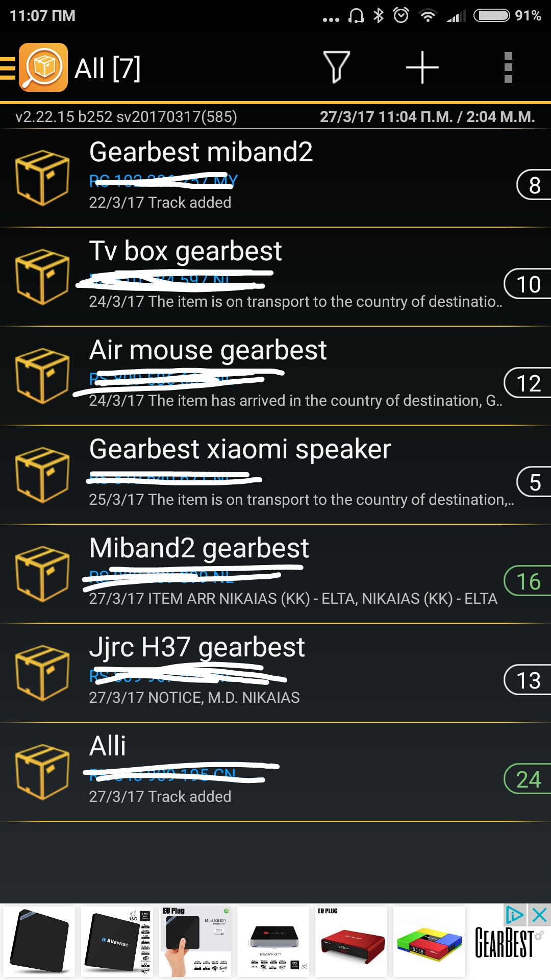The width and height of the screenshot is (551, 980).
Task: Tap the green 16 days badge
Action: tap(528, 581)
